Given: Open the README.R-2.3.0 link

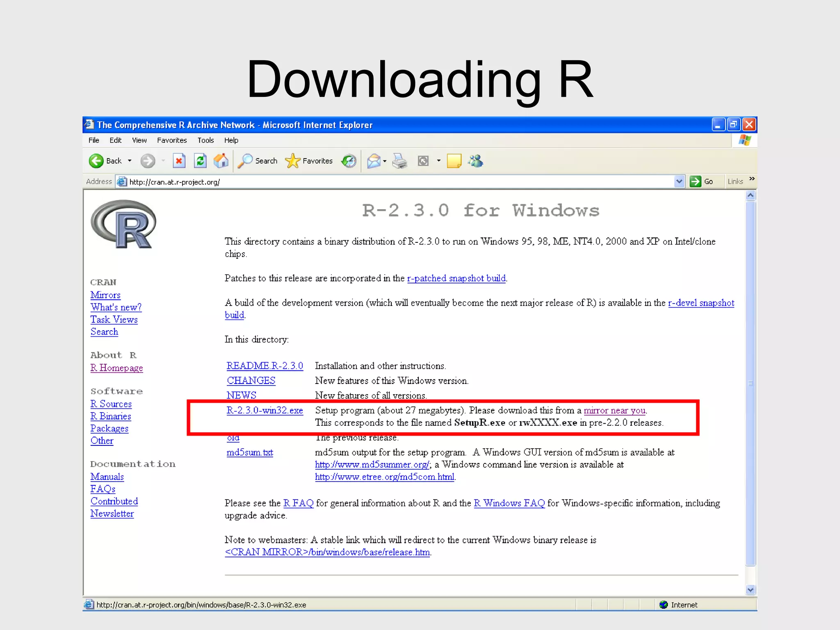Looking at the screenshot, I should click(265, 366).
